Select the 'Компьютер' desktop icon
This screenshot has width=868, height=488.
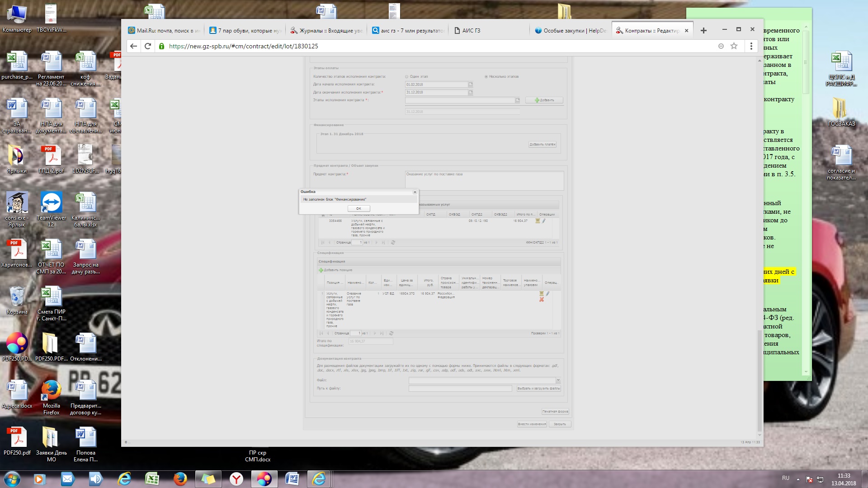tap(17, 18)
